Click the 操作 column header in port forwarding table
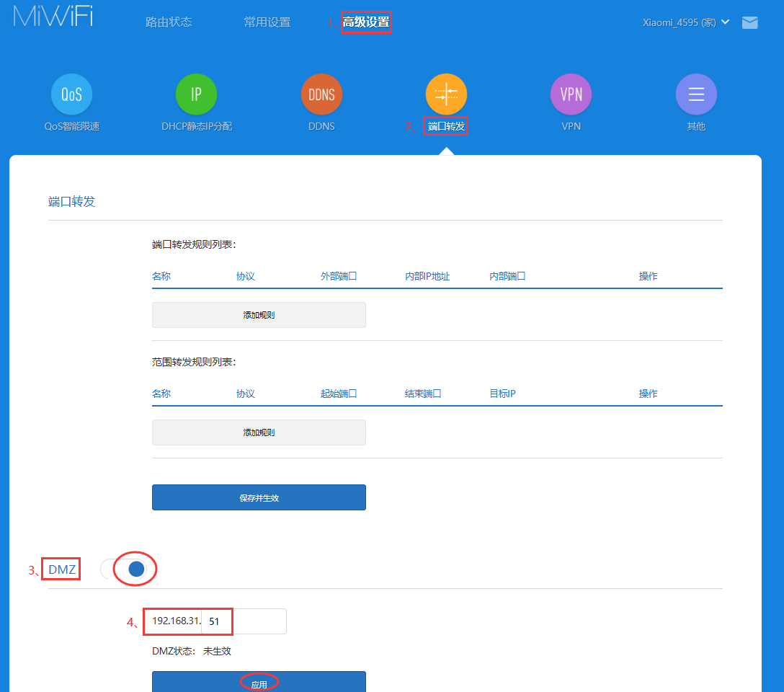The width and height of the screenshot is (784, 692). pos(648,276)
